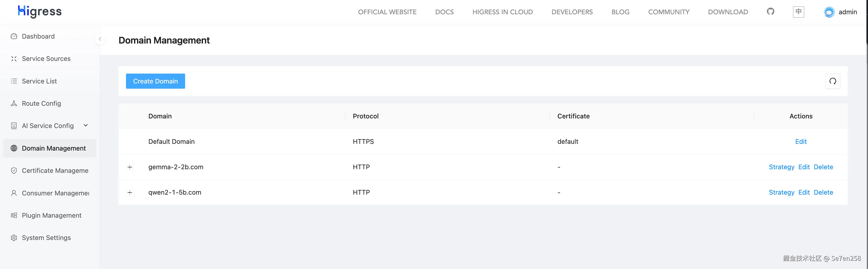Edit the Default Domain entry
Screen dimensions: 868x269
[x=801, y=142]
